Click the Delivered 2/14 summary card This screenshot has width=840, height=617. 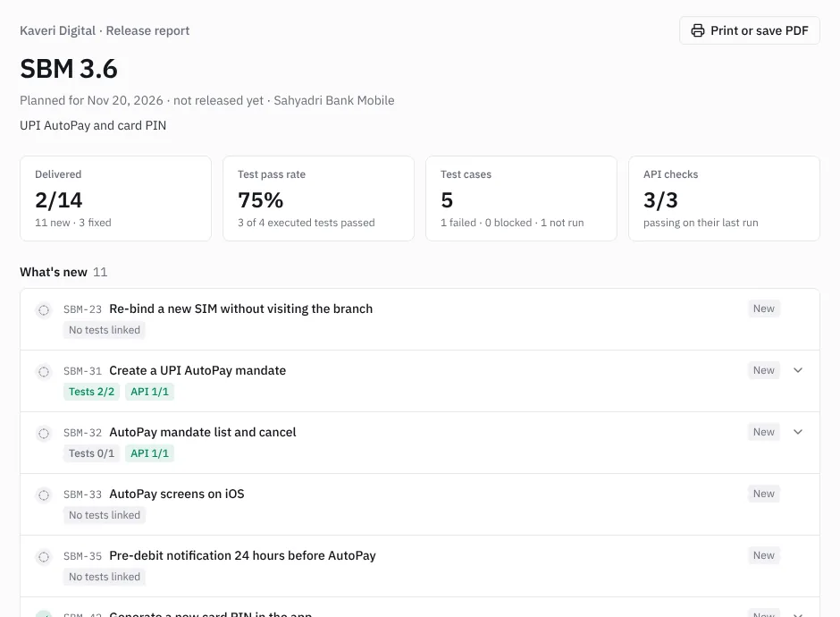115,199
